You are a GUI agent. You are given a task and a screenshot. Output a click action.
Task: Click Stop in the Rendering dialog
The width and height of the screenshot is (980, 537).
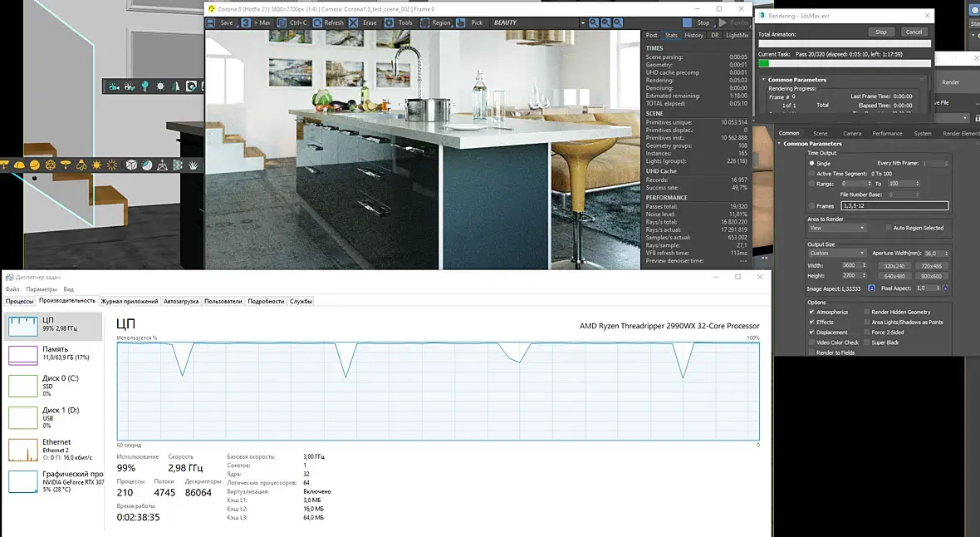pos(880,32)
